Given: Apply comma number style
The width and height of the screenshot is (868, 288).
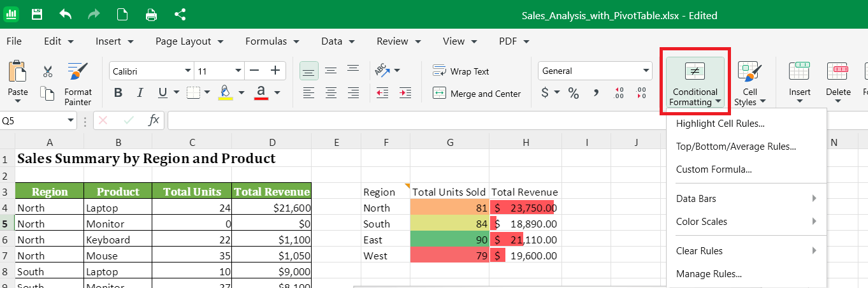Looking at the screenshot, I should 596,94.
